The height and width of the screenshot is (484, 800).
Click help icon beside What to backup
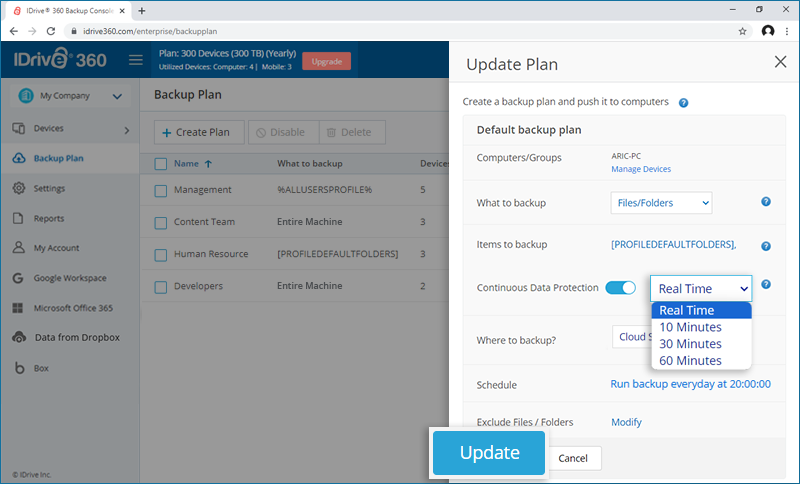click(x=766, y=202)
